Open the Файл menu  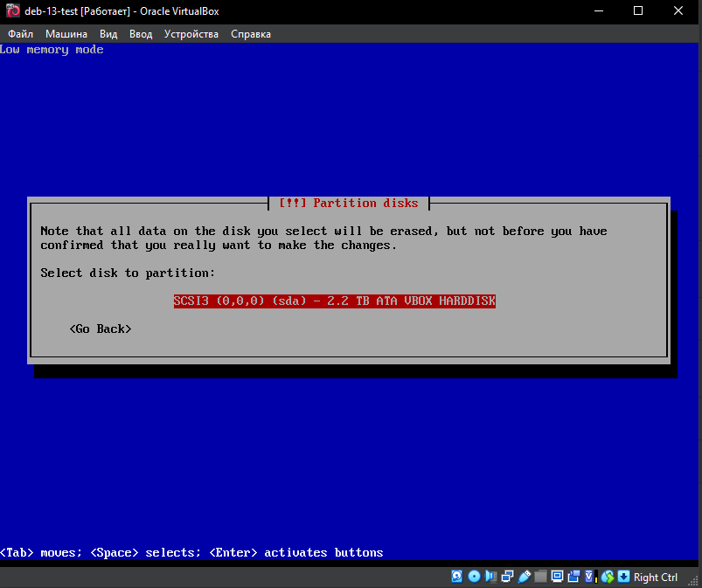20,34
